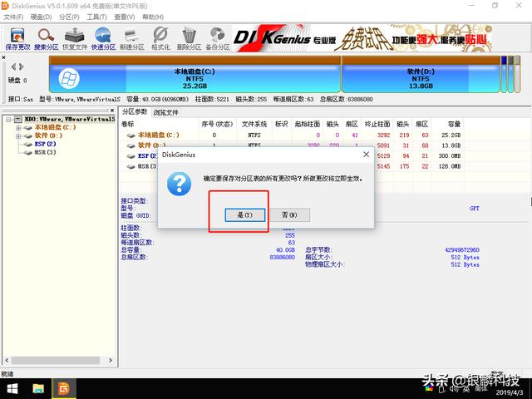This screenshot has width=532, height=399.
Task: Click the taskbar clock date 2019/4/3
Action: pos(510,392)
